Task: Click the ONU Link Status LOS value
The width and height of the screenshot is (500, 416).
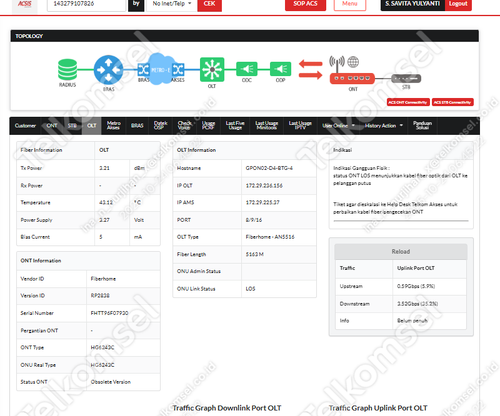Action: pos(250,289)
